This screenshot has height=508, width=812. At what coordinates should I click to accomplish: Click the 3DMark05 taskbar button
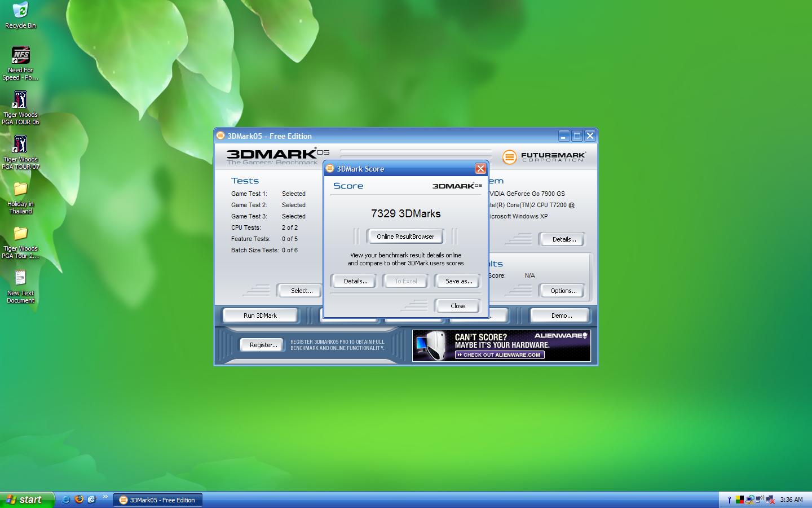[x=158, y=500]
